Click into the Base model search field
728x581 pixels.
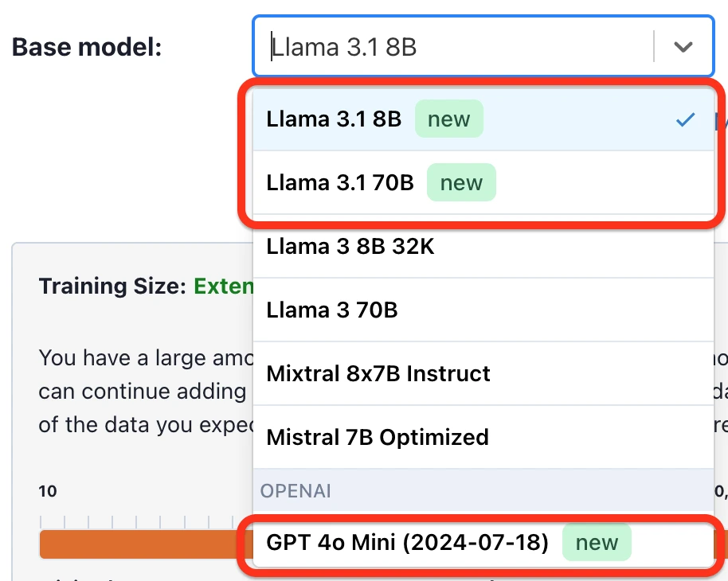click(454, 47)
